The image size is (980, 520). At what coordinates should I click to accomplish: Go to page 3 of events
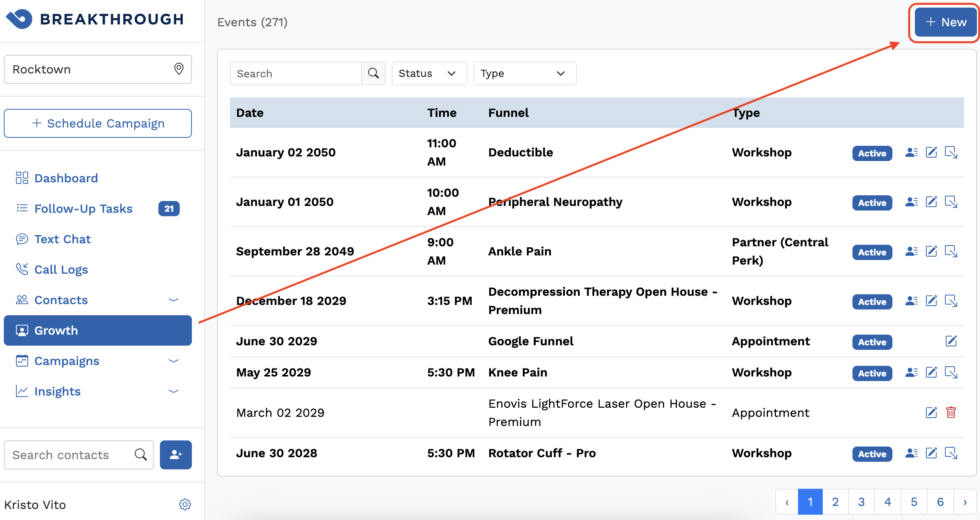(x=861, y=502)
